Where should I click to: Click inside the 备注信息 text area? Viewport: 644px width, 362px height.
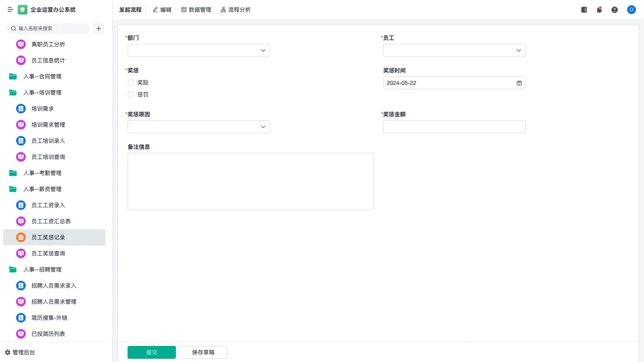(250, 181)
